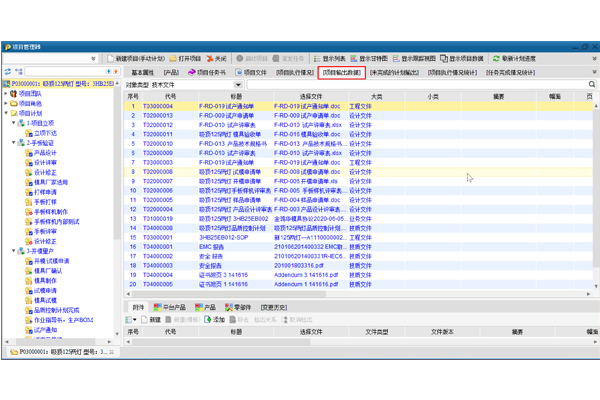Switch to 产品 bottom tab
Image resolution: width=600 pixels, height=400 pixels.
(205, 307)
